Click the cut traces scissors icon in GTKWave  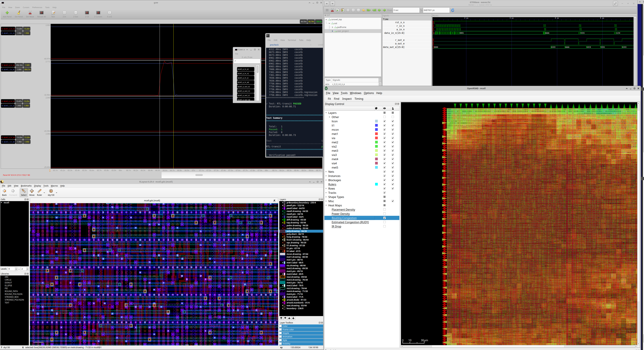(333, 10)
